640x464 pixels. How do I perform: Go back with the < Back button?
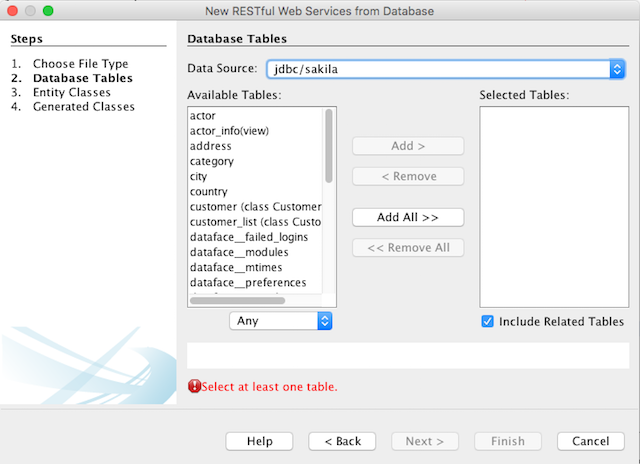[x=342, y=441]
